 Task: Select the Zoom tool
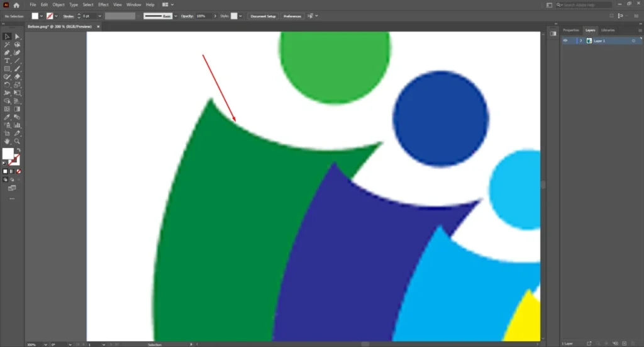pos(17,141)
